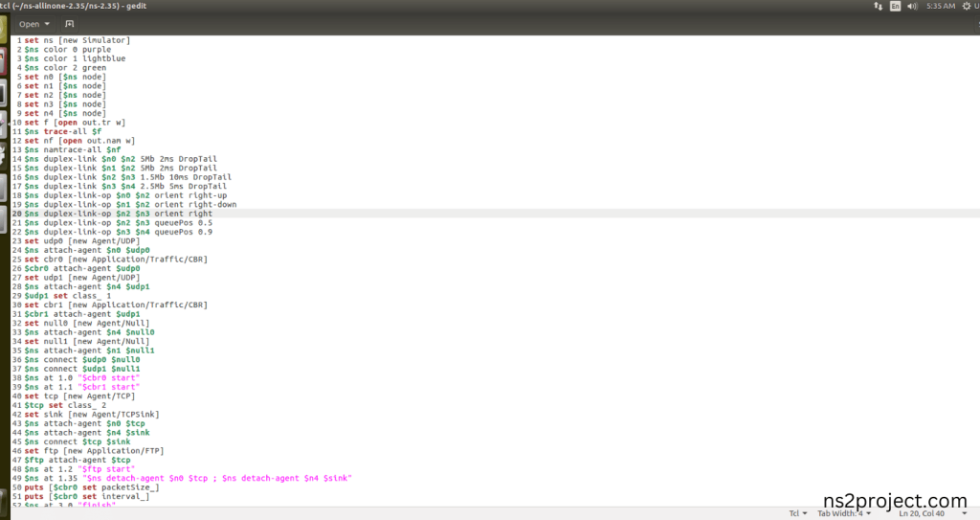Click the line '$ns color 1 lightblue'
Screen dimensions: 980x520
pyautogui.click(x=75, y=58)
